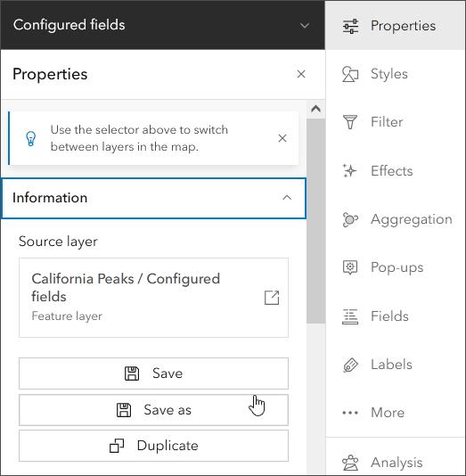This screenshot has height=476, width=466.
Task: Open source layer item via external-link icon
Action: click(x=272, y=298)
